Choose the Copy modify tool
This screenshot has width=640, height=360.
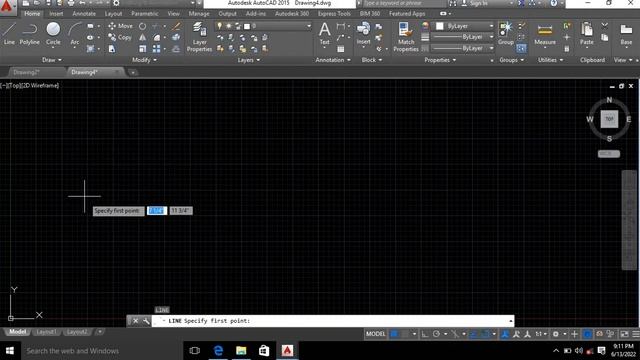(x=120, y=38)
